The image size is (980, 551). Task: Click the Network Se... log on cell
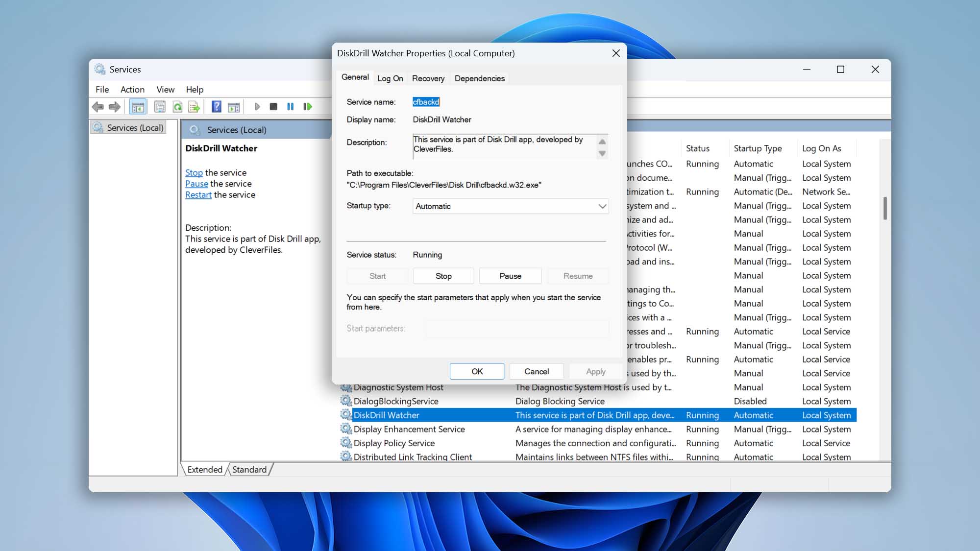826,192
